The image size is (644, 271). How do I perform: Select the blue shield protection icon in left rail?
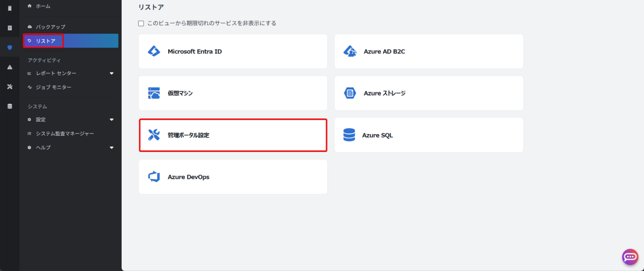pos(9,47)
